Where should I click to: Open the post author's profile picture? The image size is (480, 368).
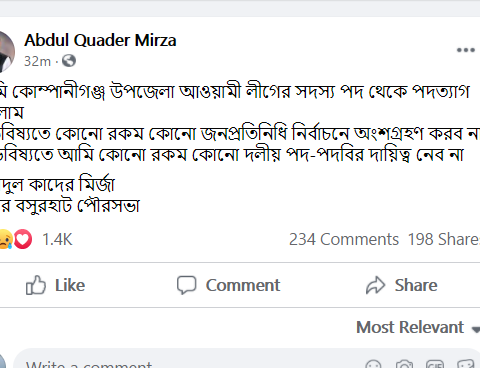pos(6,52)
